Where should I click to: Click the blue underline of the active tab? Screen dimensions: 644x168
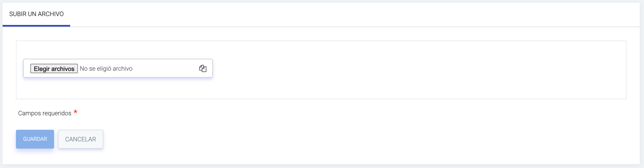click(36, 26)
